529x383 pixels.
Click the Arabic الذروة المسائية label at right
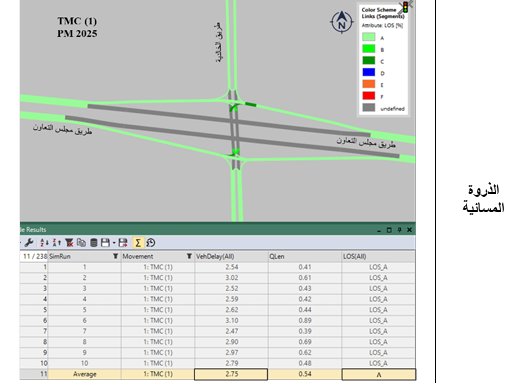[483, 199]
